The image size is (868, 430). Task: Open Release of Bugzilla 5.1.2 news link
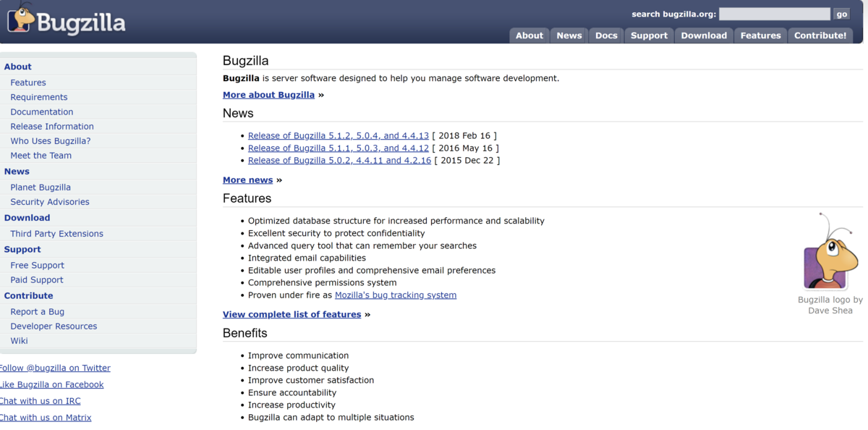(x=339, y=135)
